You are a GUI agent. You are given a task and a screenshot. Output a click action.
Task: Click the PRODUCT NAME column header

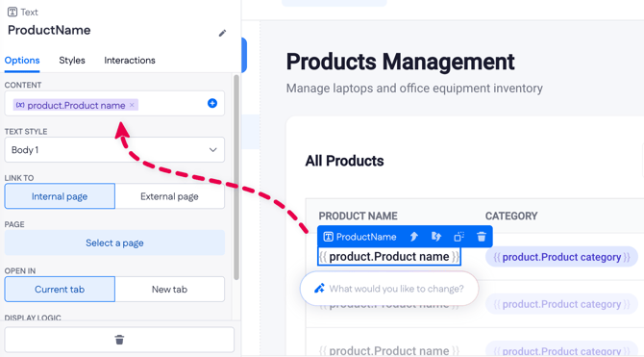[359, 216]
